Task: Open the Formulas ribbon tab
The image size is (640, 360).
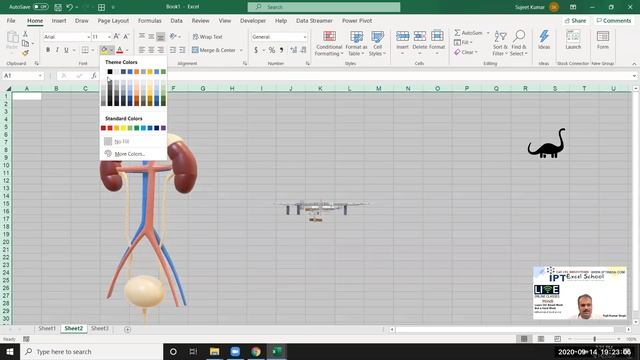Action: tap(149, 20)
